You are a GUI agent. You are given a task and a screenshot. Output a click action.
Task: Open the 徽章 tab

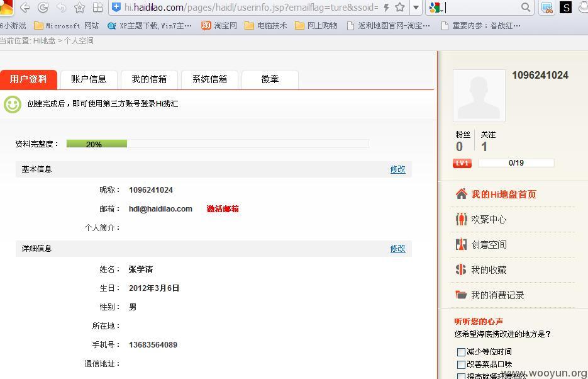tap(270, 79)
